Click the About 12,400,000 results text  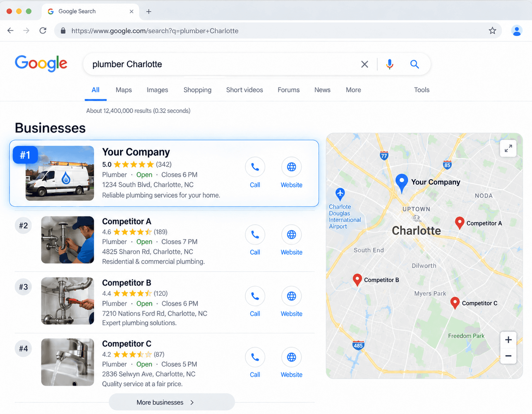coord(138,111)
